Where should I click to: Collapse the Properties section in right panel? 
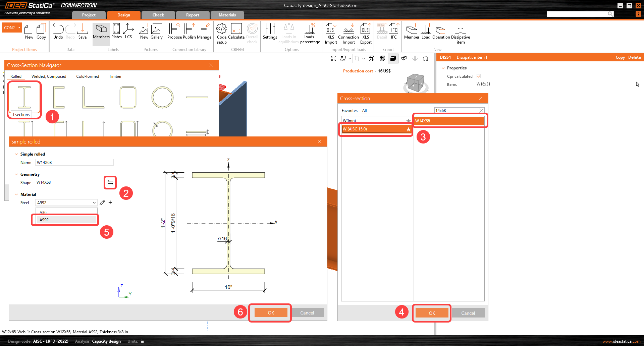pos(443,68)
